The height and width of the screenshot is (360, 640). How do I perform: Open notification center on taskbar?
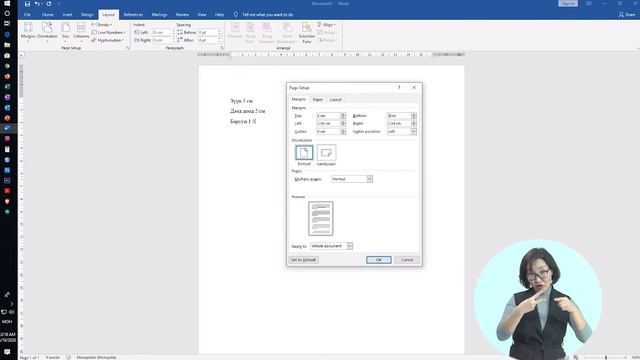(x=7, y=352)
